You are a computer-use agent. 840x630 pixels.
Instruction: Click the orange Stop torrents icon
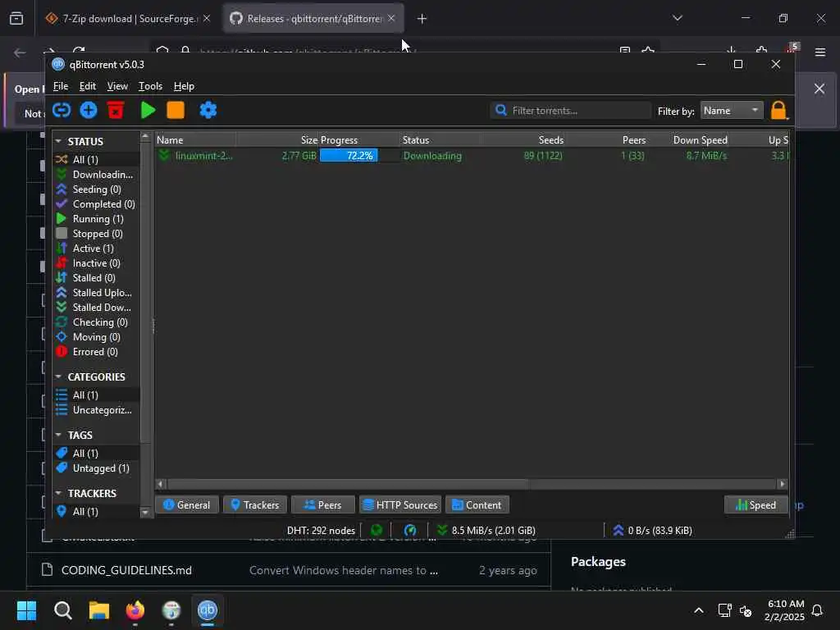click(176, 111)
